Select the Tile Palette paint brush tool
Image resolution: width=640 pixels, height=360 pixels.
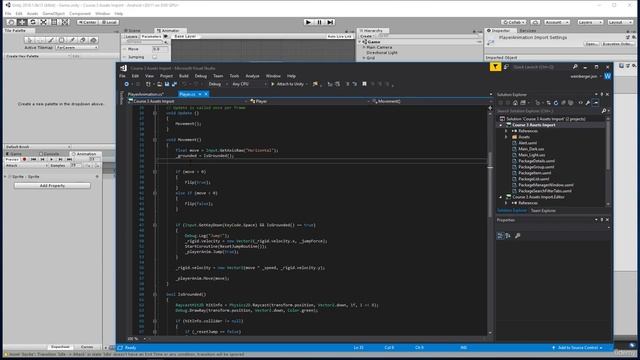click(51, 40)
